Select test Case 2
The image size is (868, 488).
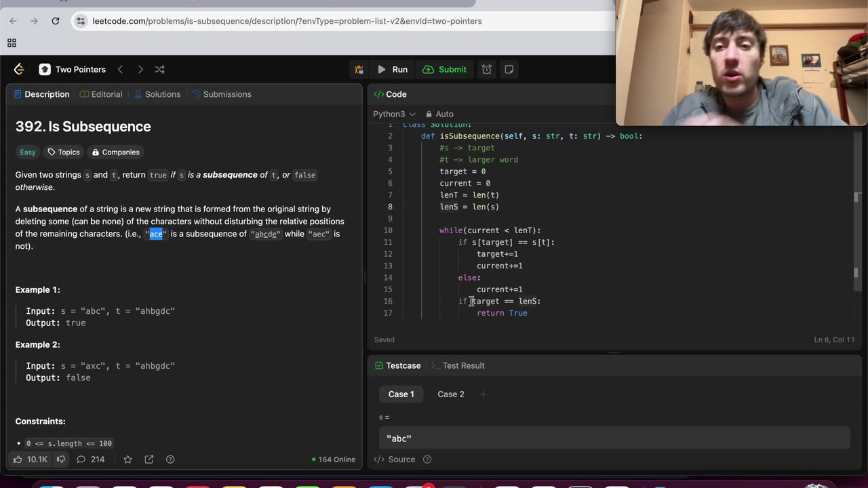click(x=451, y=394)
